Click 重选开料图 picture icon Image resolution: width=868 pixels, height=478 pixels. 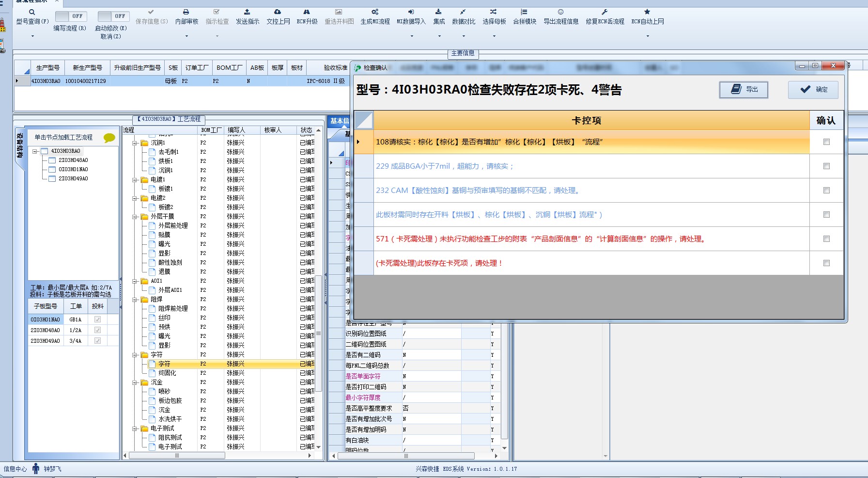339,12
